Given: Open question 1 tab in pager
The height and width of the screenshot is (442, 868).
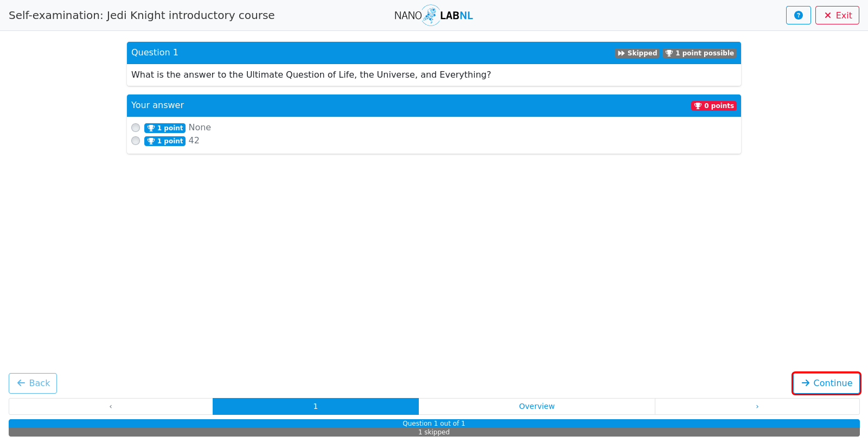Looking at the screenshot, I should [x=316, y=406].
